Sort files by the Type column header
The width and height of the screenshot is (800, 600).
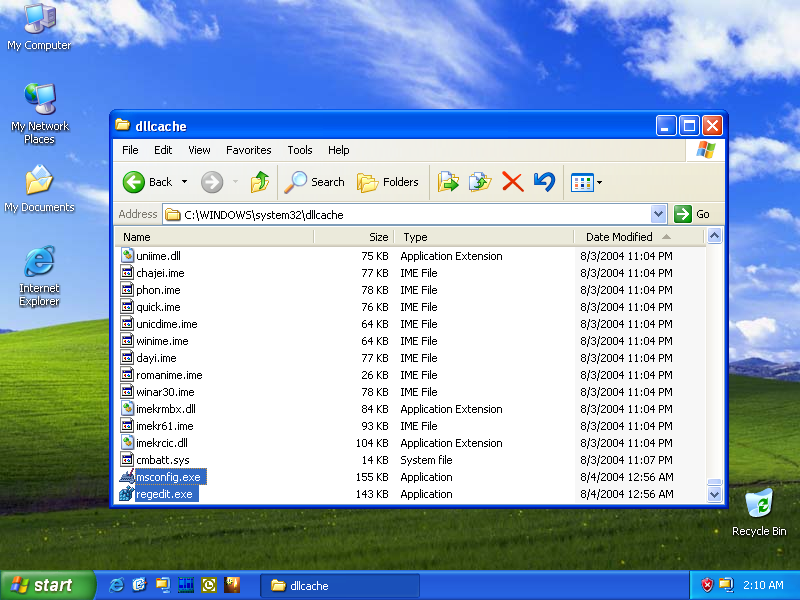pyautogui.click(x=484, y=237)
